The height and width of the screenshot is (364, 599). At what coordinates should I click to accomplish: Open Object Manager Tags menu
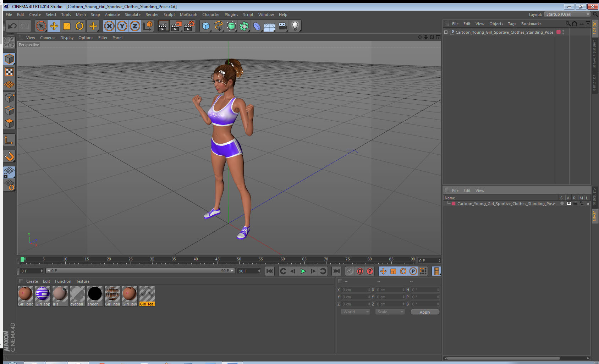[x=512, y=24]
